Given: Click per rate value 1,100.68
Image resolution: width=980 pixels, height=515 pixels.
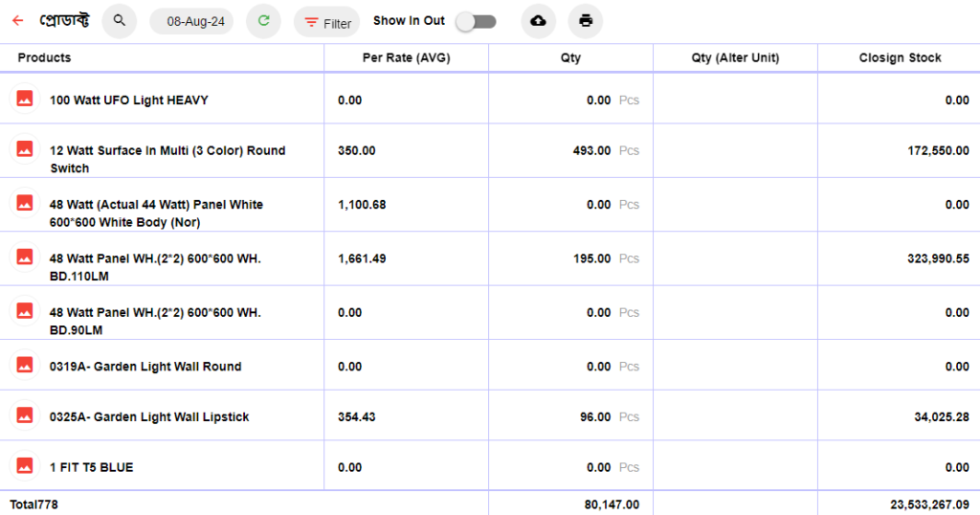Looking at the screenshot, I should coord(362,205).
